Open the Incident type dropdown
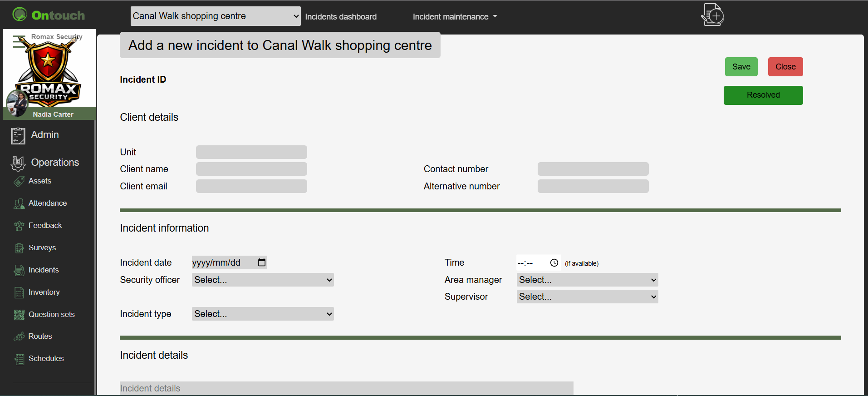 pyautogui.click(x=263, y=314)
